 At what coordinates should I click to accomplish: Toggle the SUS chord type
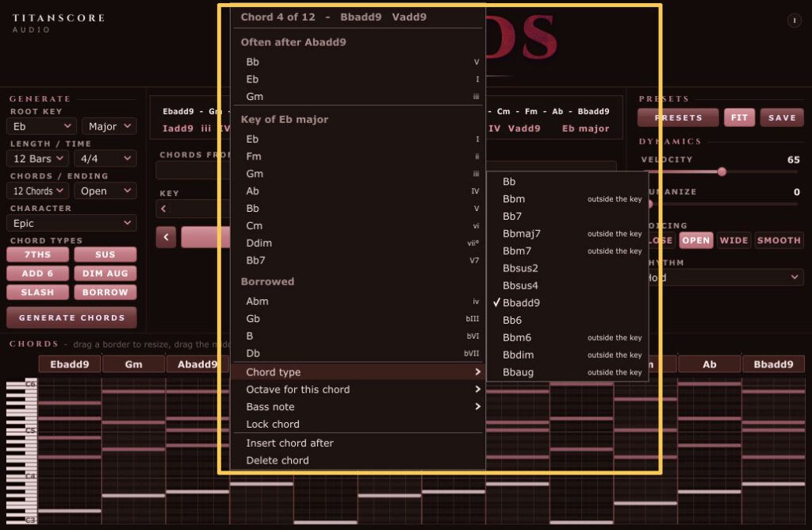click(105, 255)
